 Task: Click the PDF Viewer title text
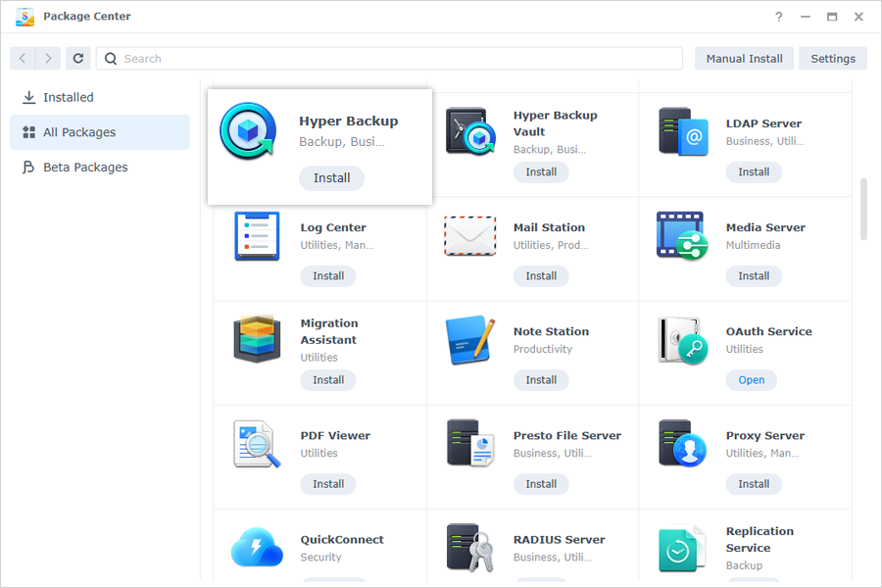335,436
